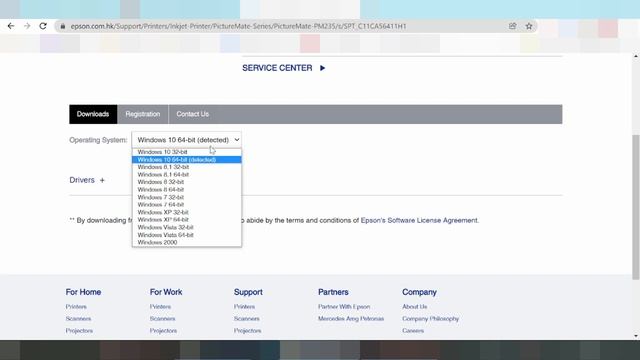Choose Windows 10 64-bit (detected) option
Screen dimensions: 640x360
187,160
